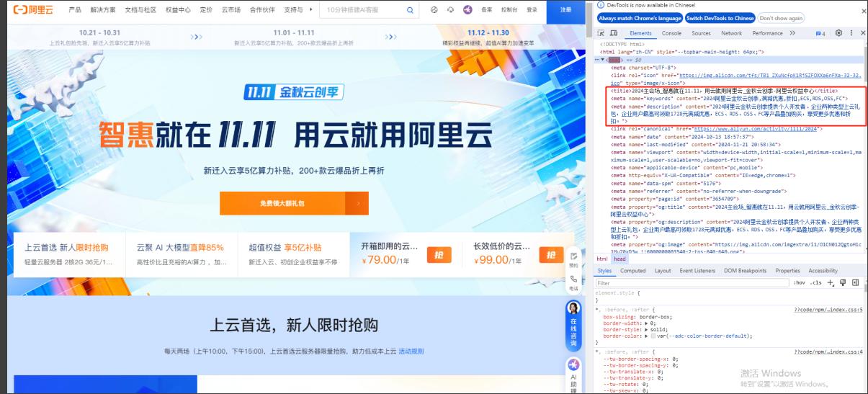Open the 定价 navigation item
The height and width of the screenshot is (394, 868).
[206, 10]
